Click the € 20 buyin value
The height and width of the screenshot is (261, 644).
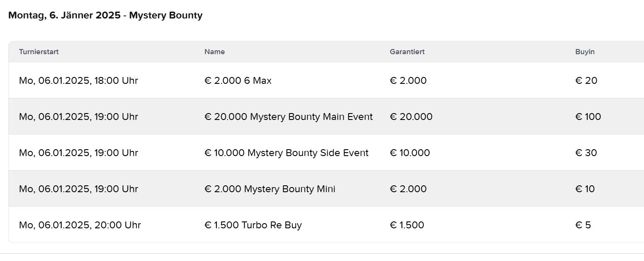pos(586,80)
